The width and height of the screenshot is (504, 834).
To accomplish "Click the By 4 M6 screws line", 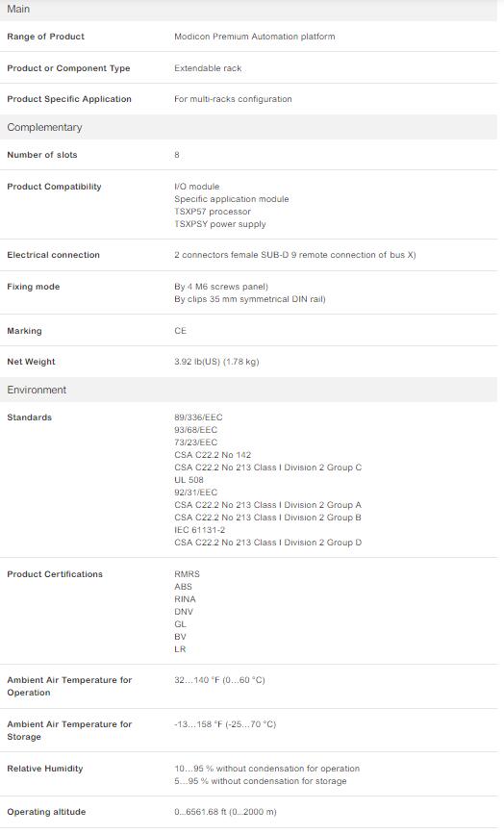I will [x=221, y=287].
